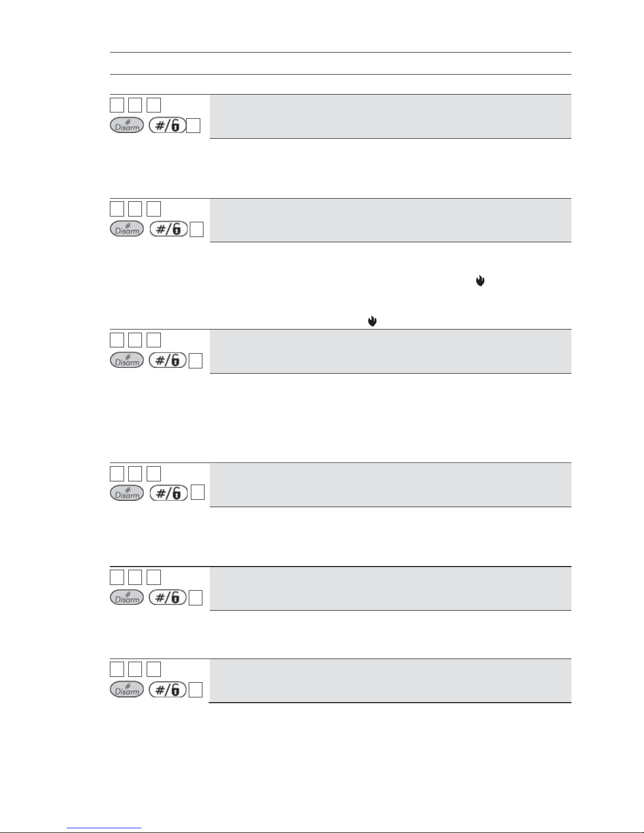Click the #/unlock key in the last row
Viewport: 644px width, 833px height.
tap(168, 689)
